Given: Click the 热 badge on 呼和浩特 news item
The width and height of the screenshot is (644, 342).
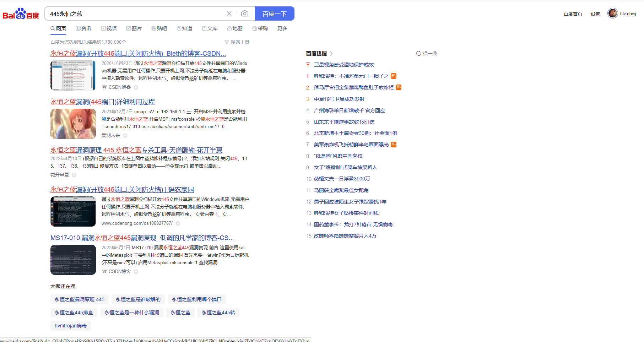Looking at the screenshot, I should (394, 76).
